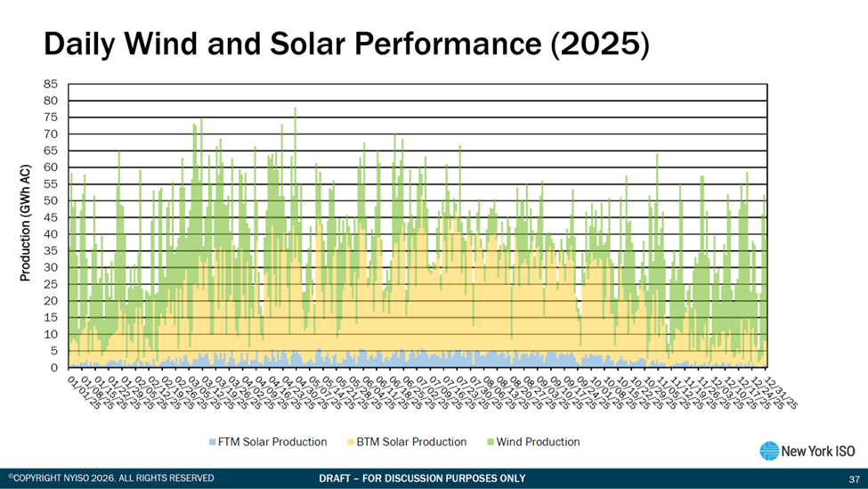Click the New York ISO globe logo icon

coord(769,451)
